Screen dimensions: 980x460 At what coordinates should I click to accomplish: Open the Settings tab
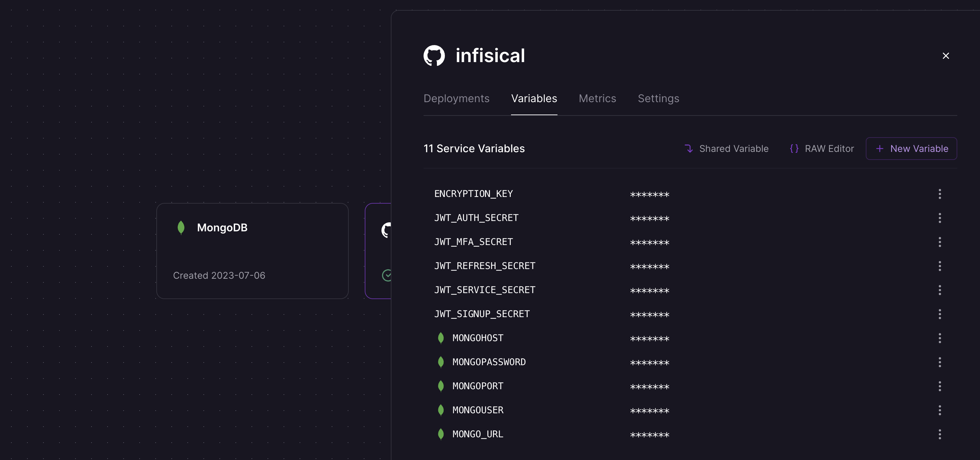pos(659,98)
